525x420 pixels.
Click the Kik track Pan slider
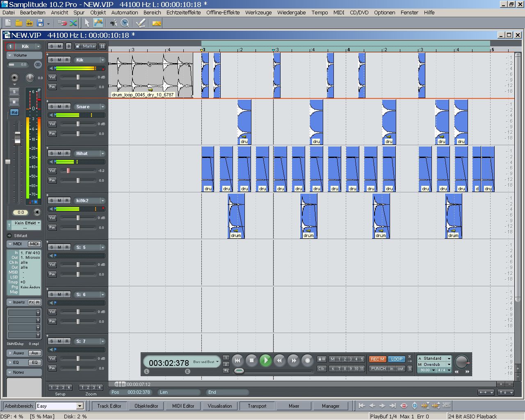pyautogui.click(x=78, y=87)
